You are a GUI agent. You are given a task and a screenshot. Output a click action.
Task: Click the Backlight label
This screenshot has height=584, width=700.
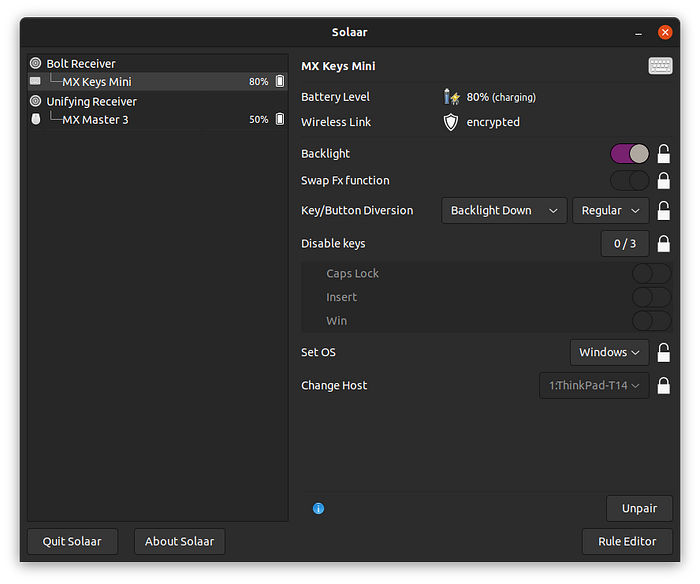point(325,154)
